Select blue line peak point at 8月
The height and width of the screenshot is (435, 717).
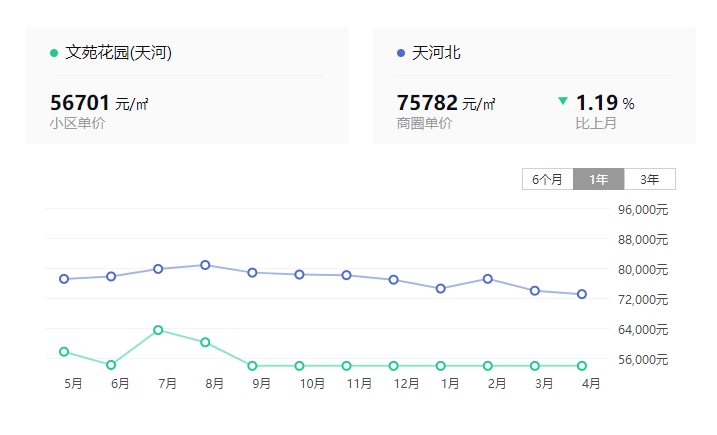tap(205, 265)
